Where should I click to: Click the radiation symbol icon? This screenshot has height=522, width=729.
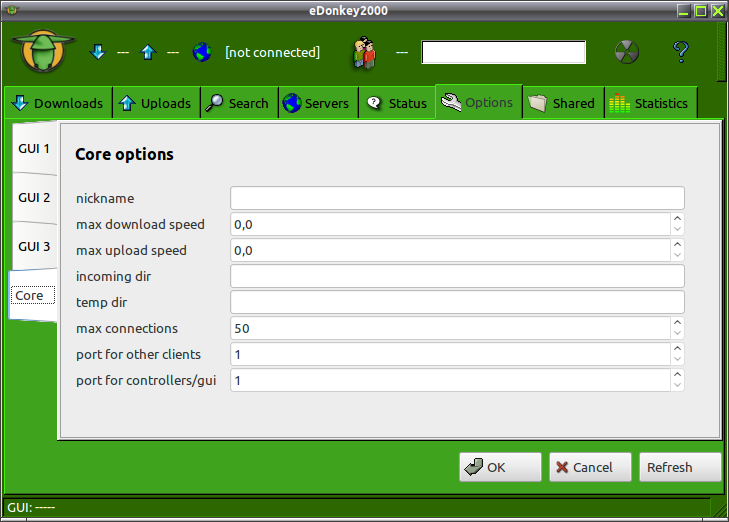[x=627, y=52]
